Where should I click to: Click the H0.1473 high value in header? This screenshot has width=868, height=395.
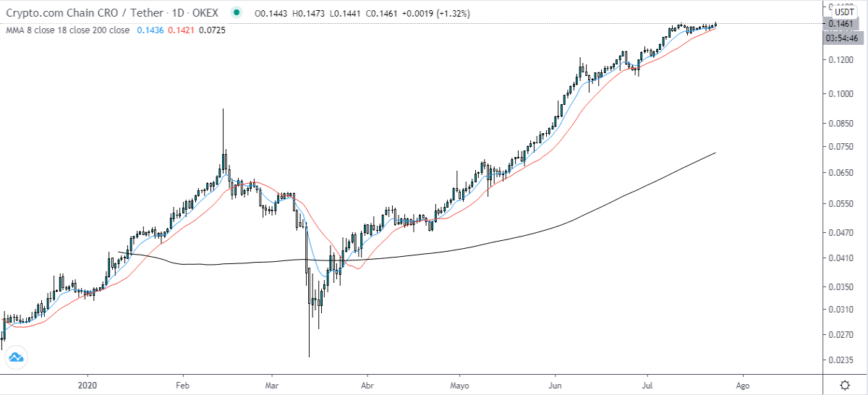click(x=311, y=12)
